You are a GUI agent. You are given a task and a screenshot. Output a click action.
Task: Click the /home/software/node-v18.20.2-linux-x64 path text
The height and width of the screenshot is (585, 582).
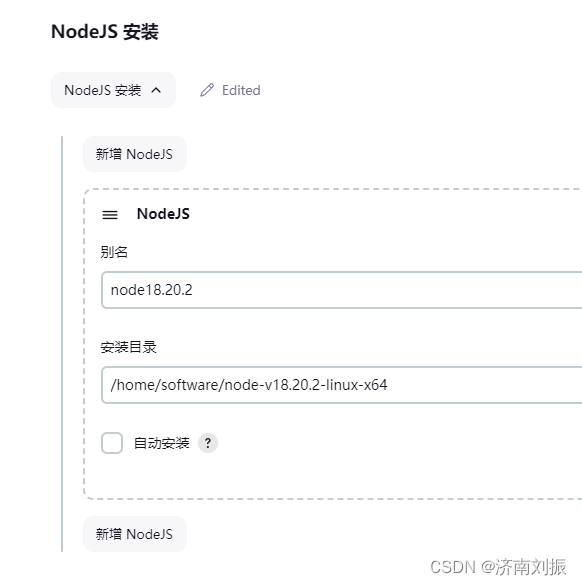(249, 385)
